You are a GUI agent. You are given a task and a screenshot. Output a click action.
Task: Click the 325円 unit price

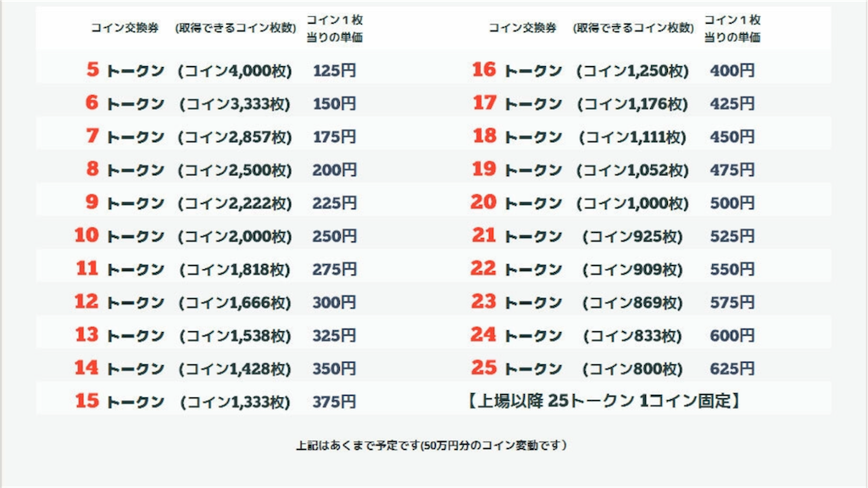click(x=334, y=336)
